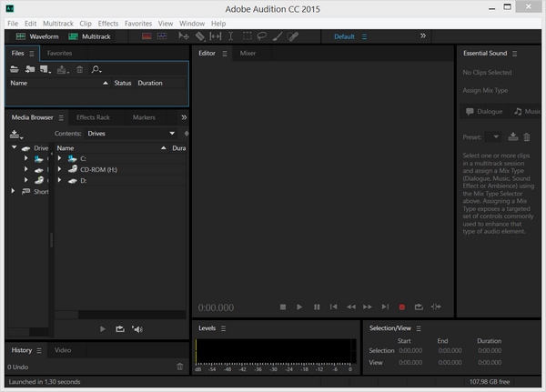Click New File icon in Files panel
Viewport: 546px width, 392px height.
point(45,69)
